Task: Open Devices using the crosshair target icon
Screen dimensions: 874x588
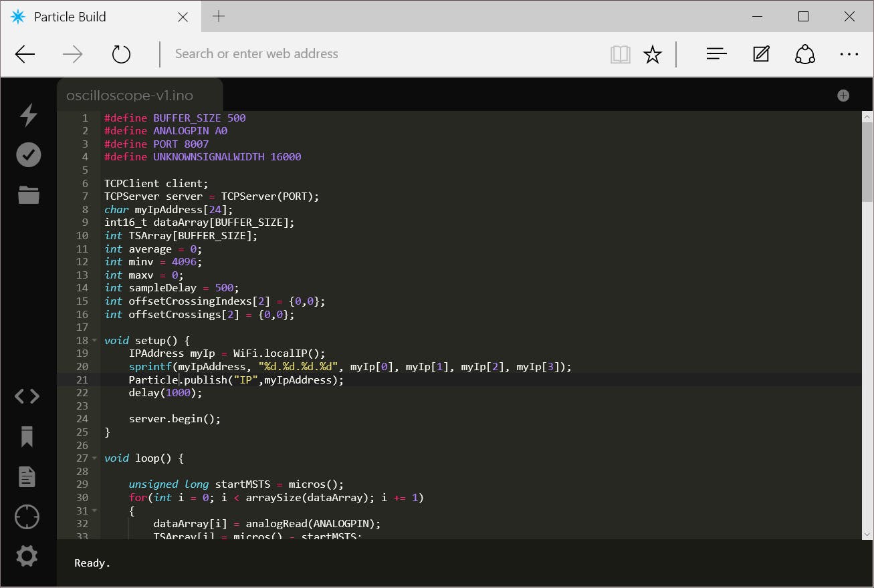Action: tap(27, 517)
